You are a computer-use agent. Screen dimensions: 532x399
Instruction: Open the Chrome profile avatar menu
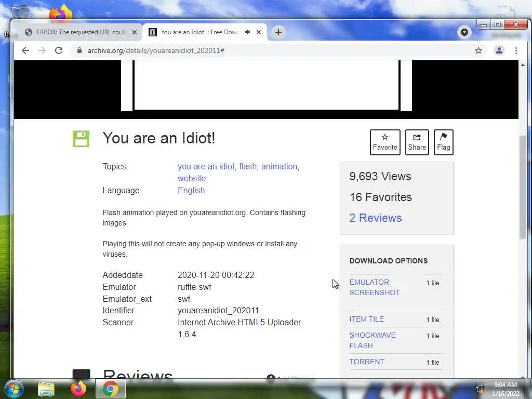pyautogui.click(x=499, y=50)
